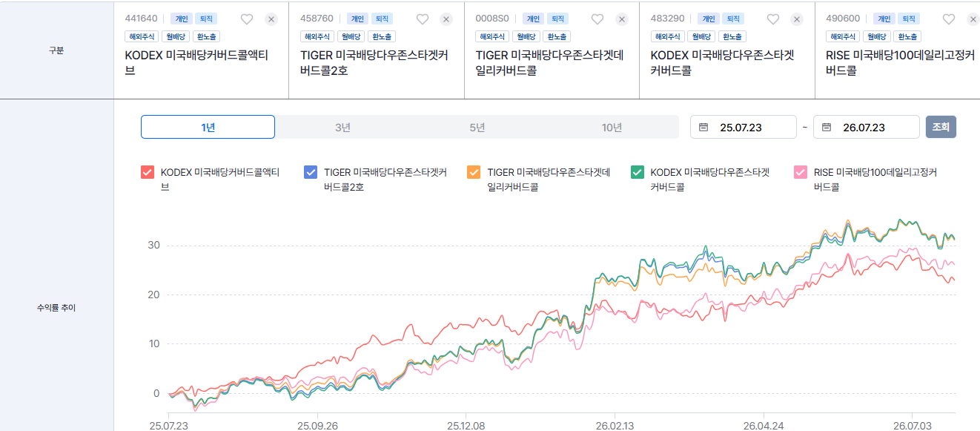Click y-axis value label 30
This screenshot has height=431, width=980.
point(154,246)
